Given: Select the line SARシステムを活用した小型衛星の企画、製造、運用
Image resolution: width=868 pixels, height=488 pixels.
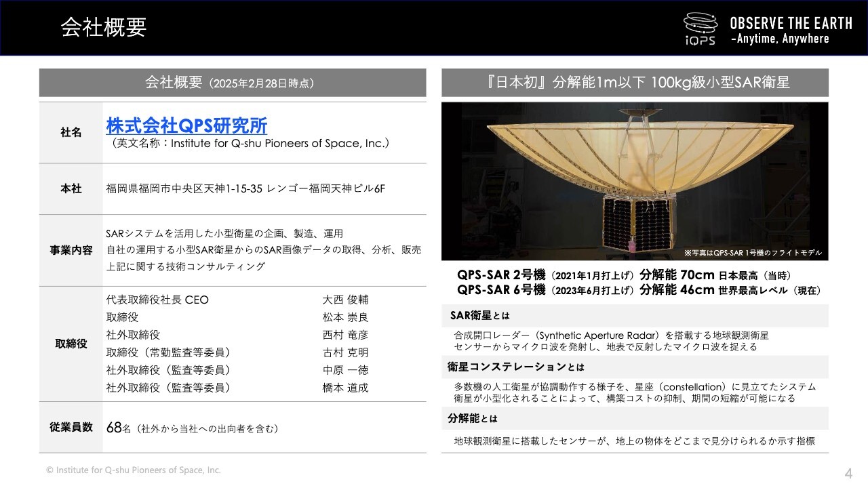Looking at the screenshot, I should (x=224, y=233).
